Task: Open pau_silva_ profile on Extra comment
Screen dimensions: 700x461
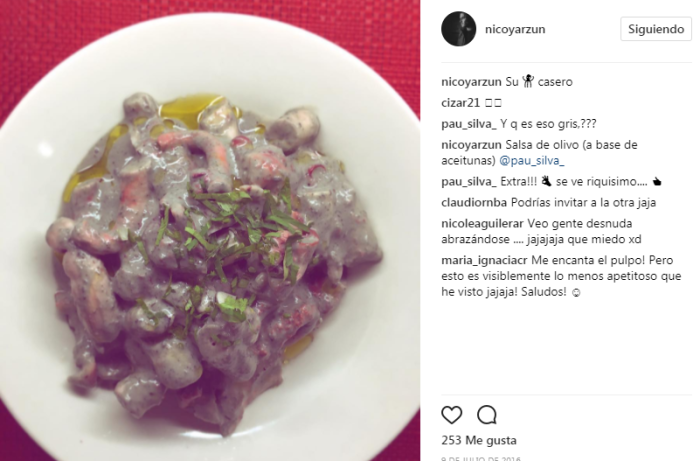Action: [x=469, y=182]
